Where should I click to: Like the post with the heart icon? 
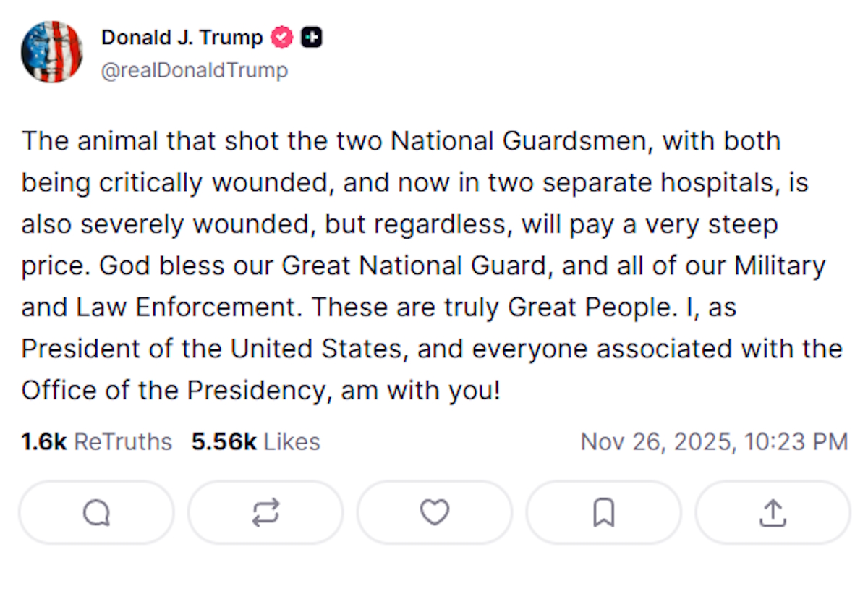pos(434,512)
